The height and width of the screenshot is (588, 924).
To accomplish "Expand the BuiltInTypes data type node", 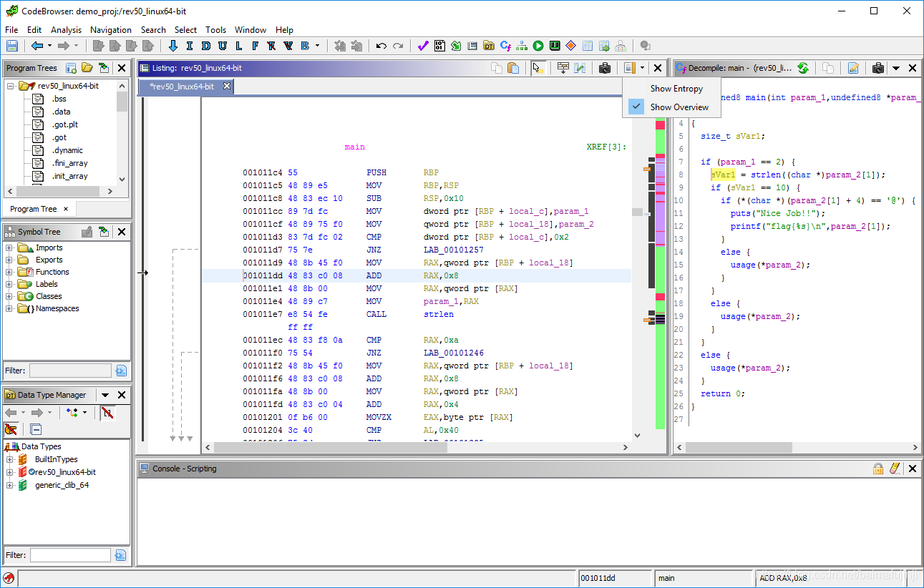I will pos(9,459).
